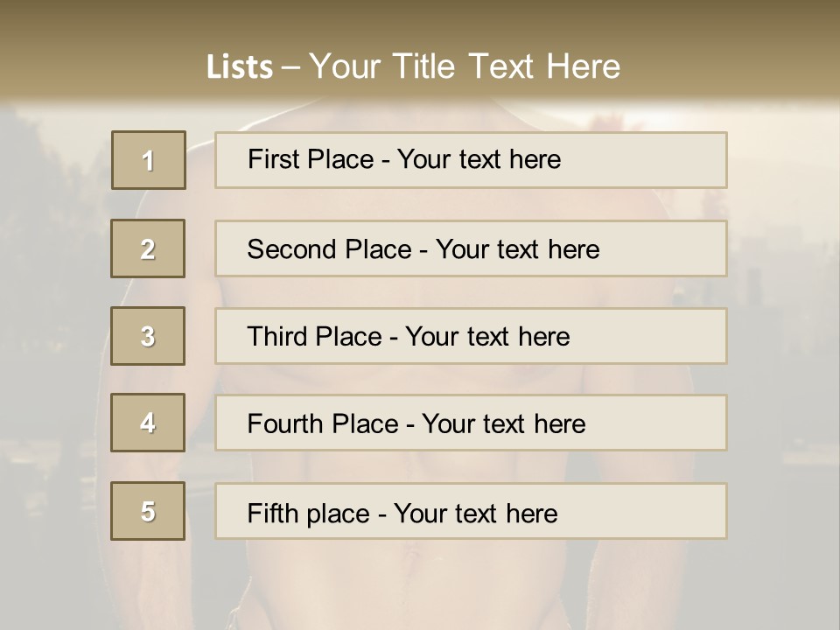840x630 pixels.
Task: Click the number 5 box
Action: pyautogui.click(x=148, y=511)
